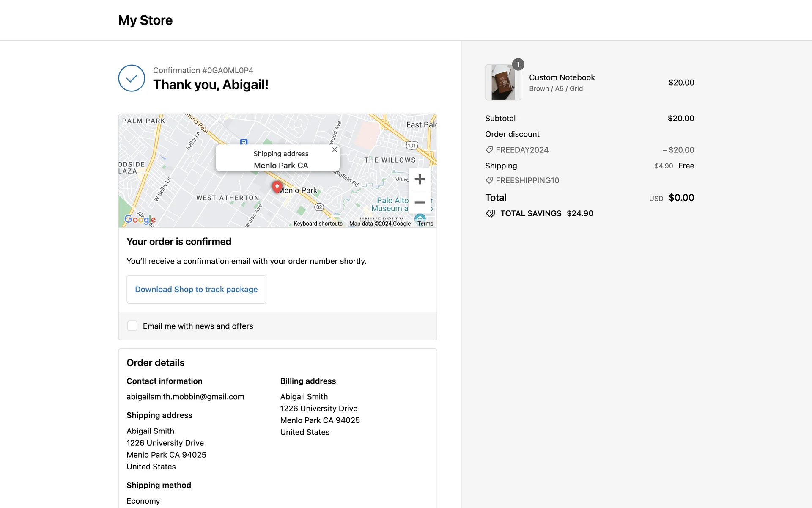Image resolution: width=812 pixels, height=508 pixels.
Task: Open the map Terms link
Action: tap(425, 224)
